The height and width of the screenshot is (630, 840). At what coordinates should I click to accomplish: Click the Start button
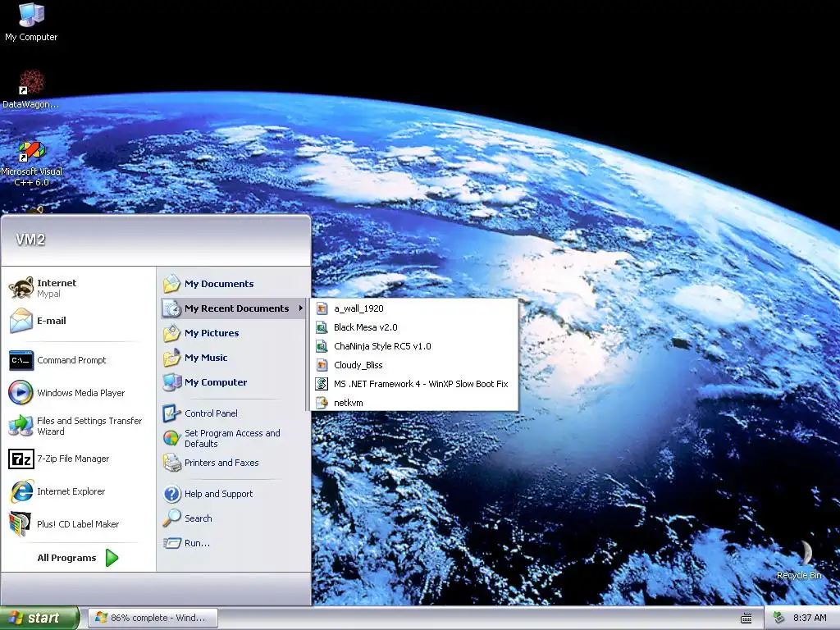[x=39, y=619]
